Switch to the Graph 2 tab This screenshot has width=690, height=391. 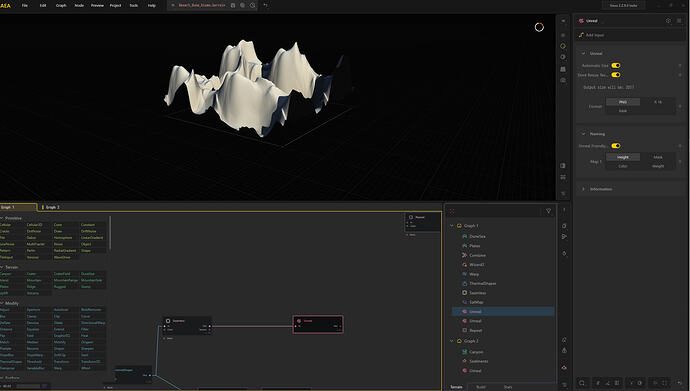point(51,207)
